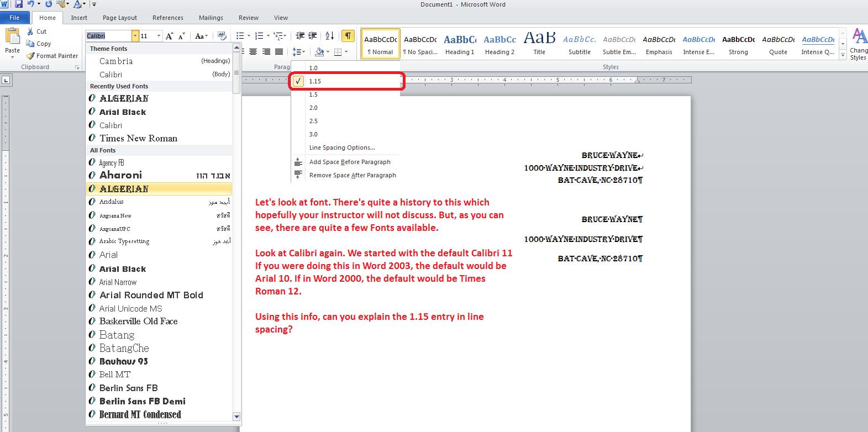Apply the Title style
This screenshot has height=432, width=868.
(x=539, y=44)
